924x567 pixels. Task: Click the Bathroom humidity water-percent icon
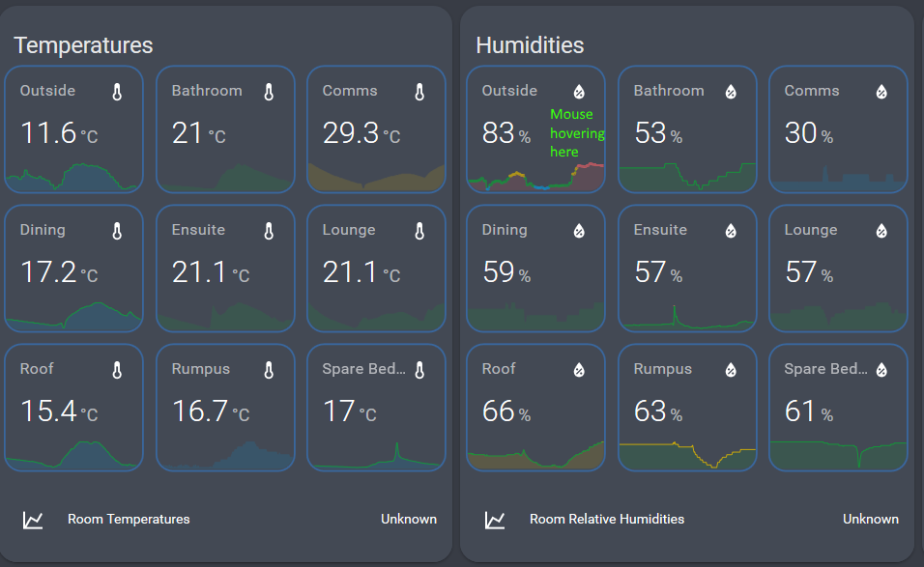point(731,91)
